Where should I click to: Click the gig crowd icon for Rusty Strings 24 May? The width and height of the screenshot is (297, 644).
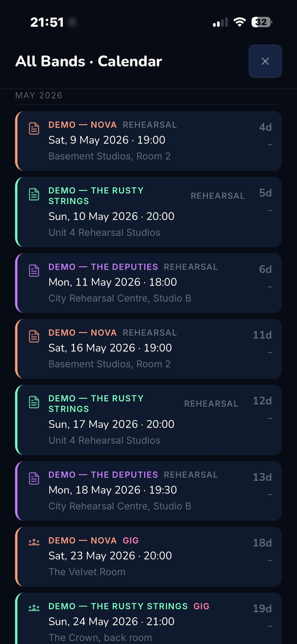point(34,608)
